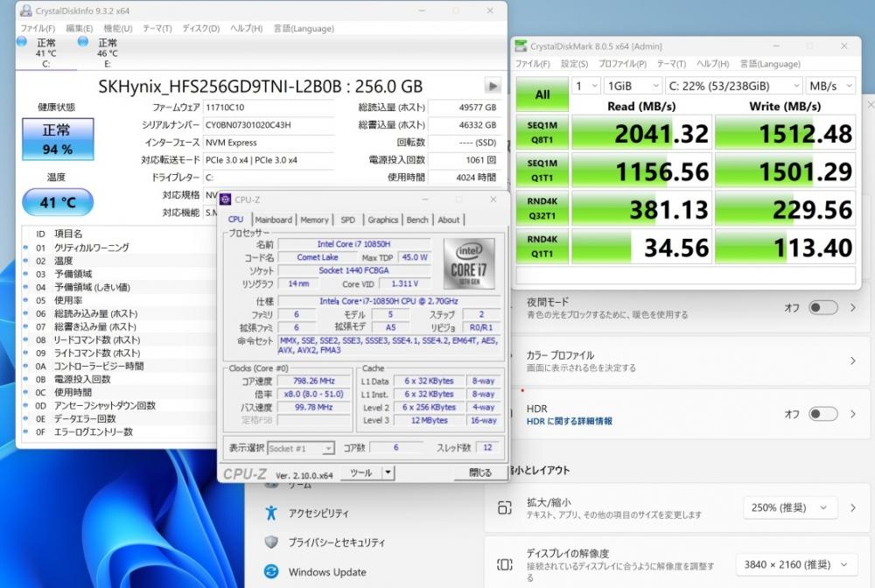Switch to CPU-Z Memory tab
This screenshot has width=875, height=588.
coord(315,220)
